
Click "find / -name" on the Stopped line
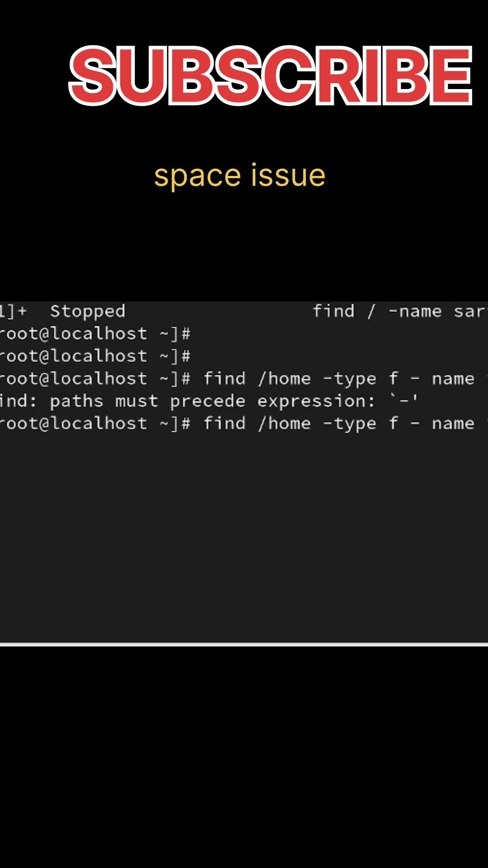tap(377, 311)
